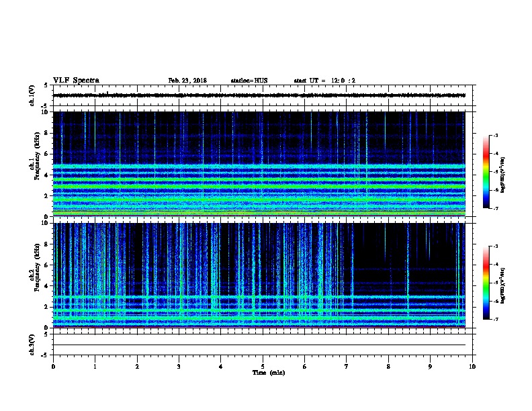
Task: Click the "station=HUS" label
Action: coord(249,81)
